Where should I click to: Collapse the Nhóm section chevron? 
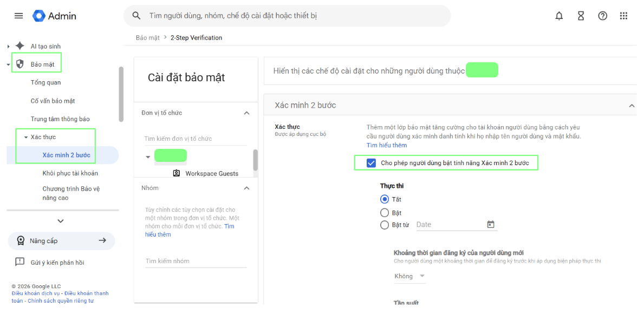click(x=246, y=188)
